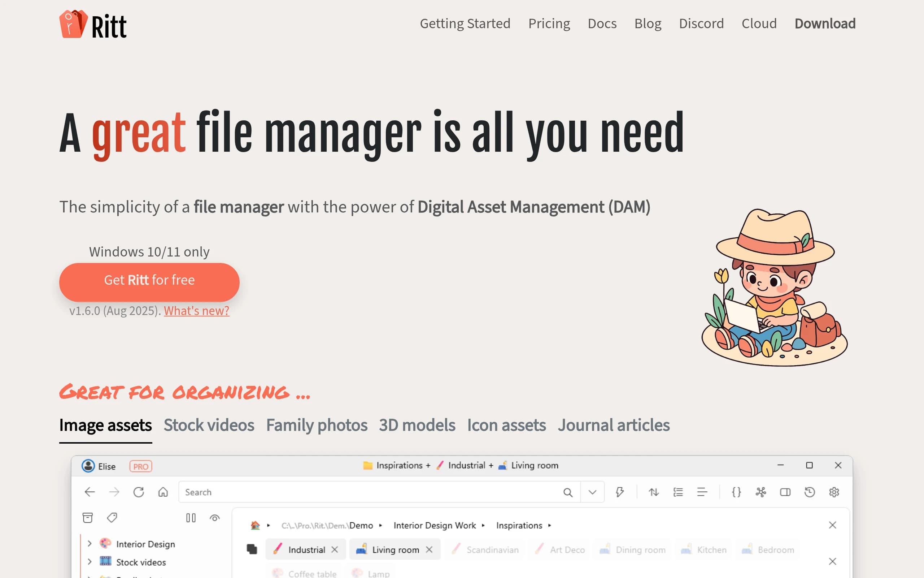The width and height of the screenshot is (924, 578).
Task: Click the colored house icon in breadcrumb
Action: point(255,525)
